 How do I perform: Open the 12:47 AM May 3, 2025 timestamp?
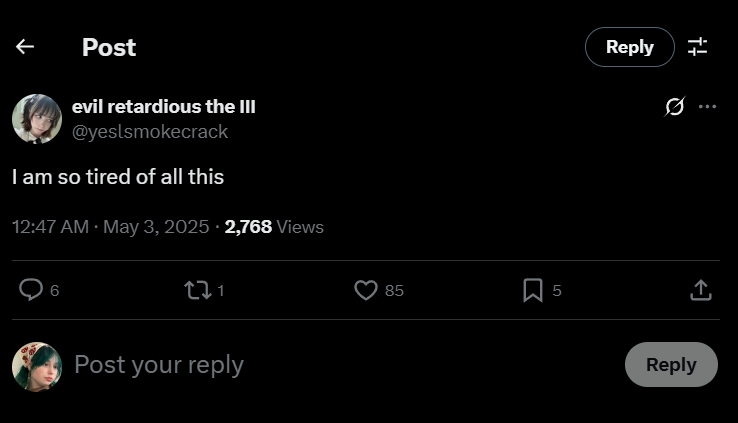coord(111,227)
